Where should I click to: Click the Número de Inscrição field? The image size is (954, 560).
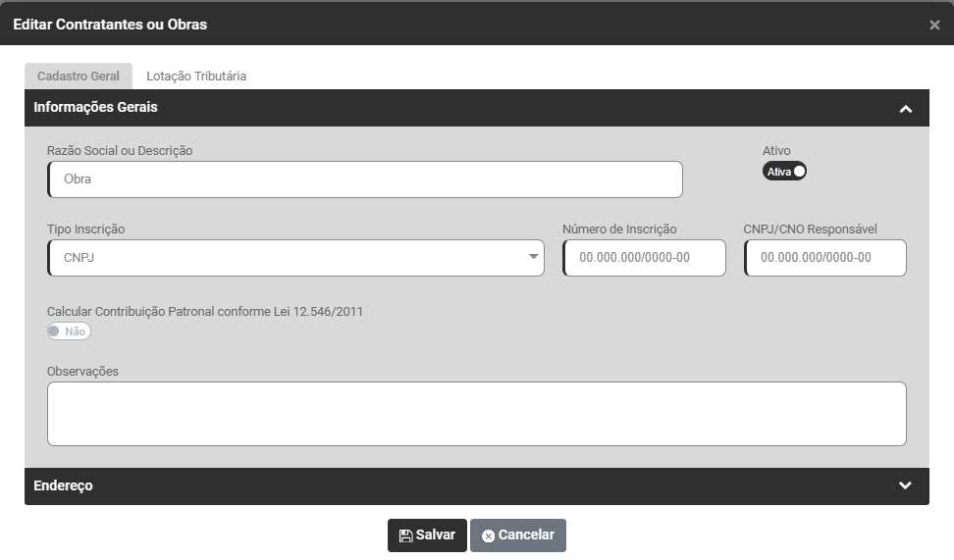point(644,258)
